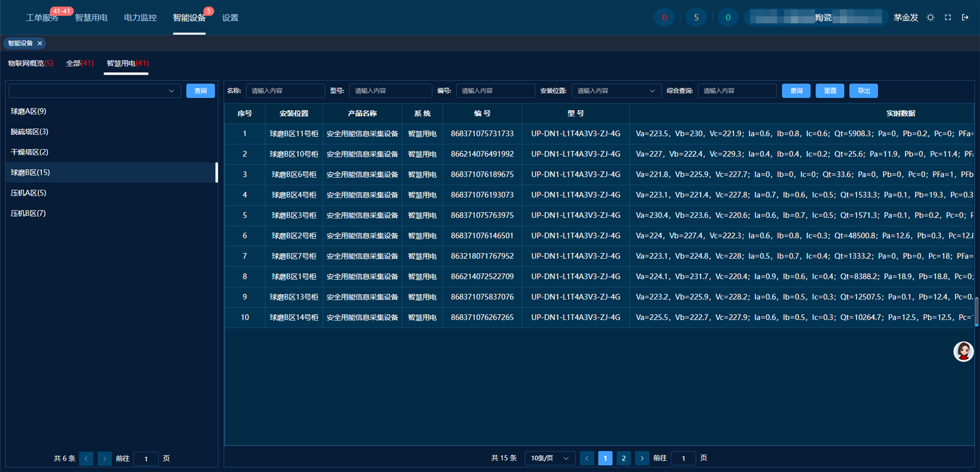
Task: Enter fullscreen with the expand icon
Action: click(948, 17)
